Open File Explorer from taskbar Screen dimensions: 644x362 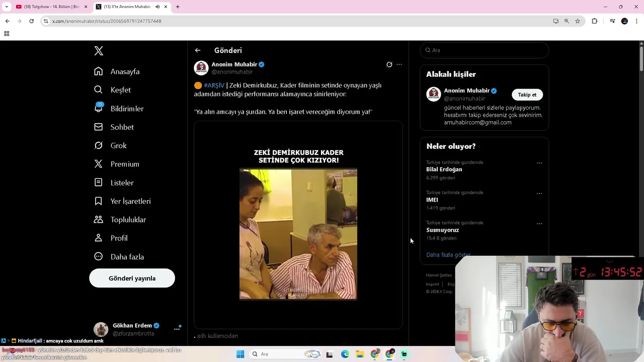(x=360, y=354)
